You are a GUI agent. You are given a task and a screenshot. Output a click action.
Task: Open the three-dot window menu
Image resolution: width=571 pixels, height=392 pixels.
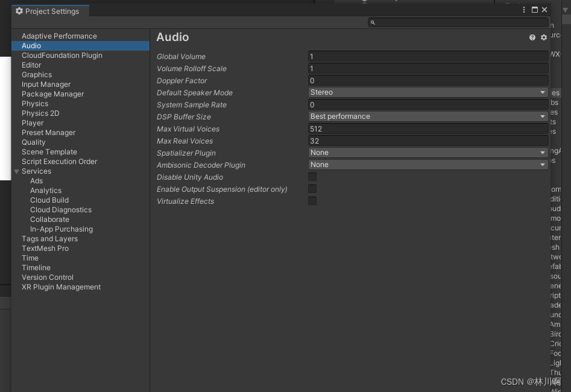pyautogui.click(x=523, y=9)
